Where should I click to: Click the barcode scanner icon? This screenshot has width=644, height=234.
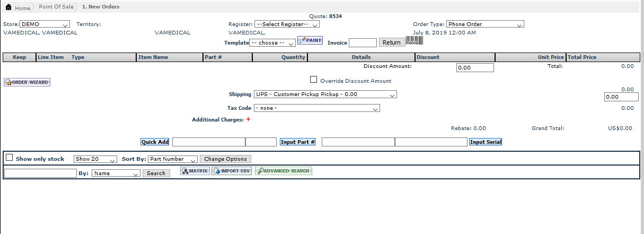pos(414,41)
